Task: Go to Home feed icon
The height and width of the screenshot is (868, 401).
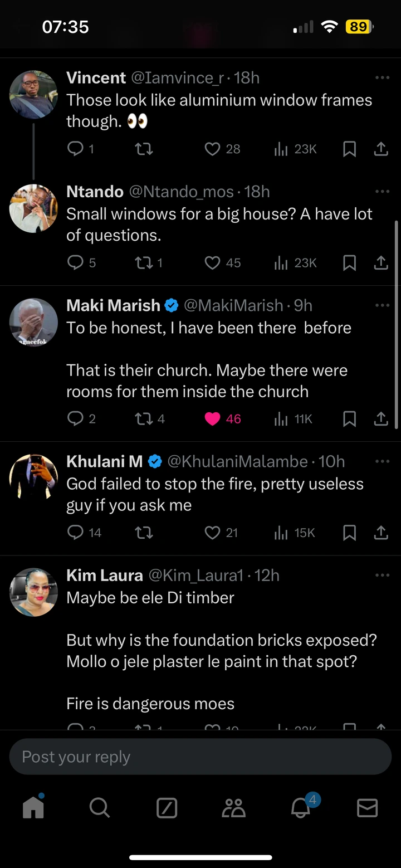Action: coord(33,807)
